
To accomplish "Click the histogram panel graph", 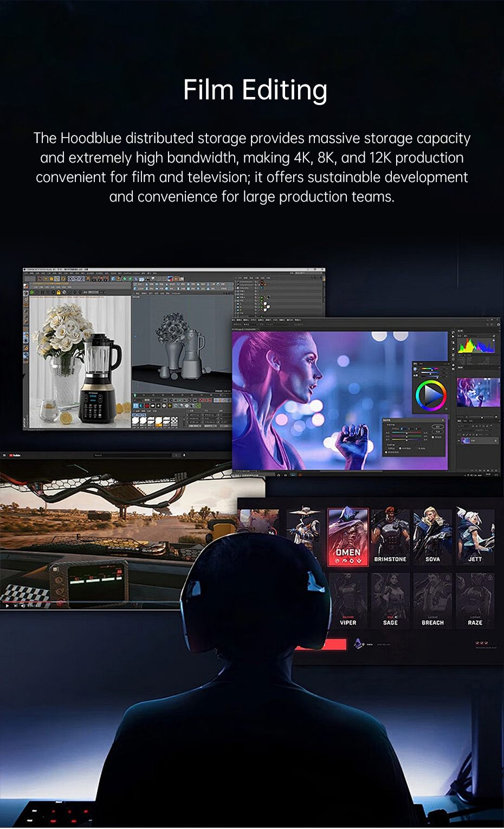I will tap(476, 346).
